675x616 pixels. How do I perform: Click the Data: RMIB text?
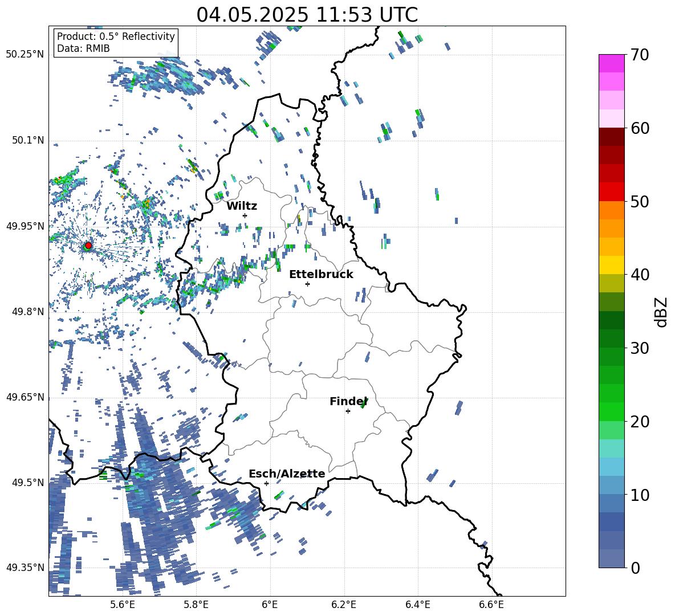click(x=83, y=48)
